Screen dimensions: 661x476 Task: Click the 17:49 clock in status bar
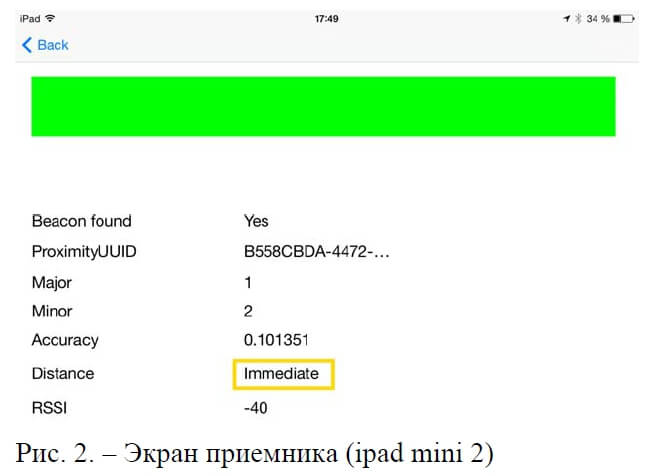point(327,19)
